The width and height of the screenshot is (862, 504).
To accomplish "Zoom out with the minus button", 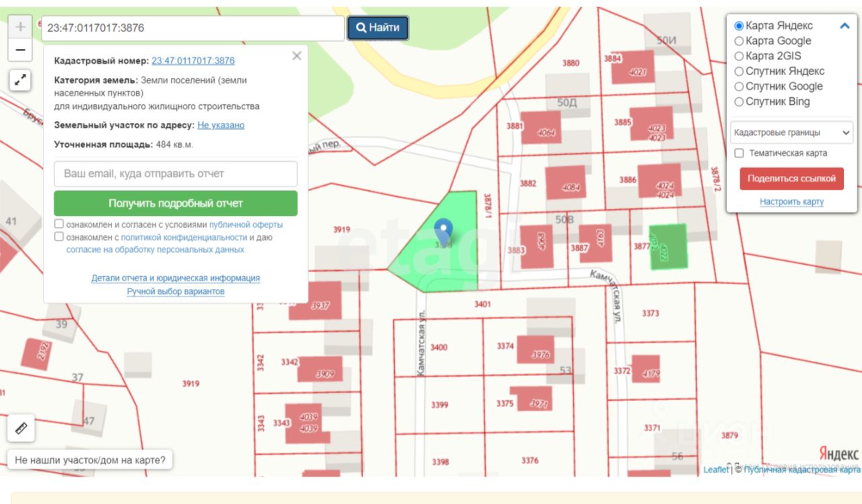I will pyautogui.click(x=20, y=50).
